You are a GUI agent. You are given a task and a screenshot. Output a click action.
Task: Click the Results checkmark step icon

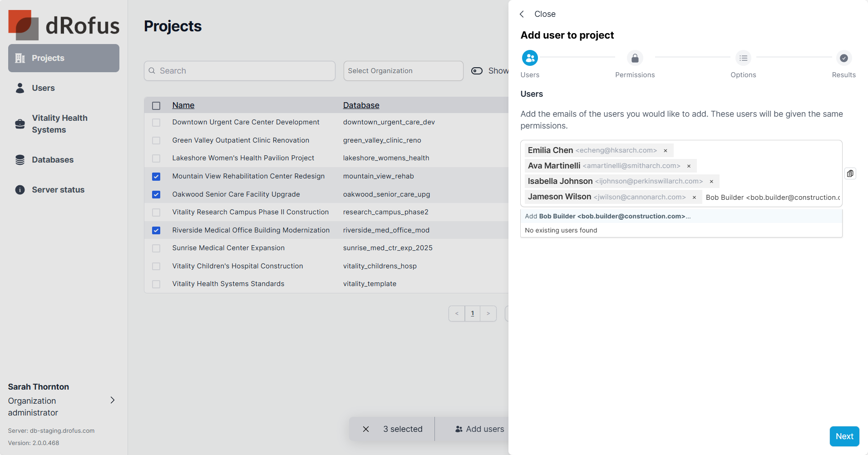click(x=843, y=58)
